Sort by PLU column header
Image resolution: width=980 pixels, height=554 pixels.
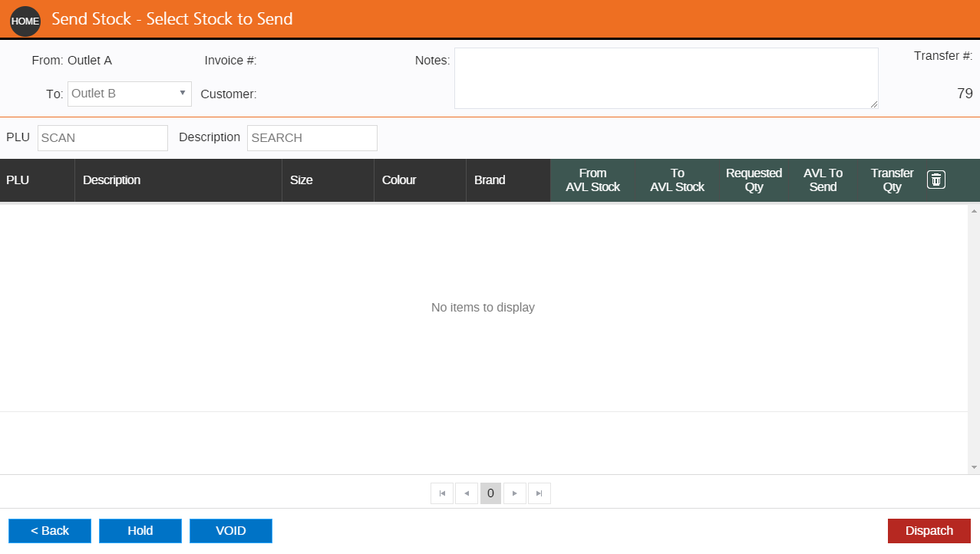(x=38, y=180)
